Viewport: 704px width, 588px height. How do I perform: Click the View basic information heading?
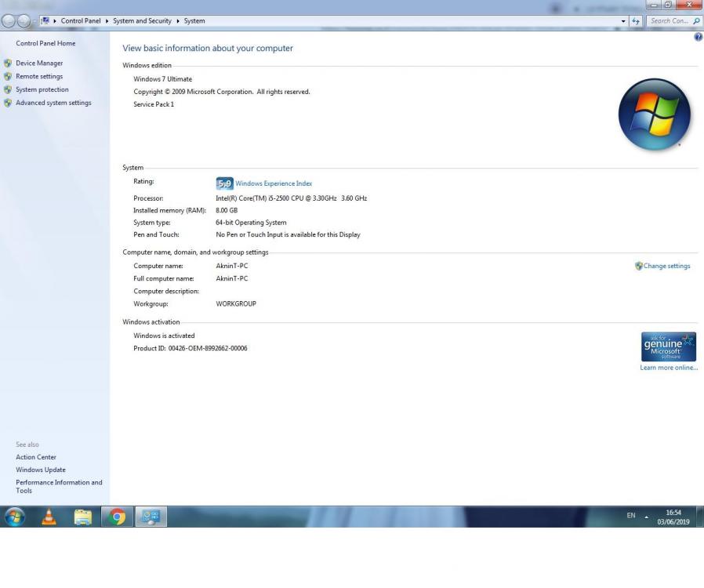[x=208, y=48]
